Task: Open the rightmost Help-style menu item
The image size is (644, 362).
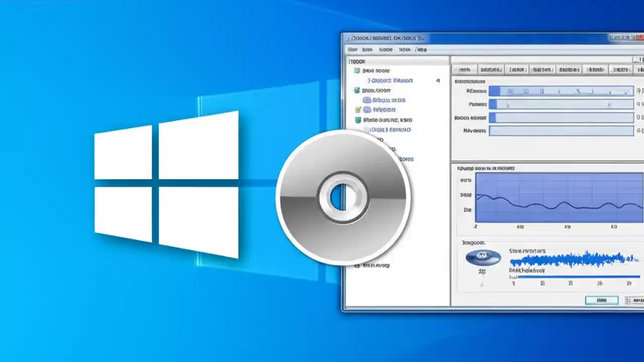Action: click(x=422, y=49)
